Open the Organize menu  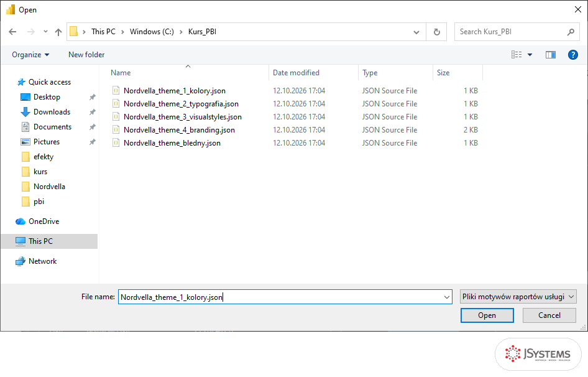[x=30, y=55]
